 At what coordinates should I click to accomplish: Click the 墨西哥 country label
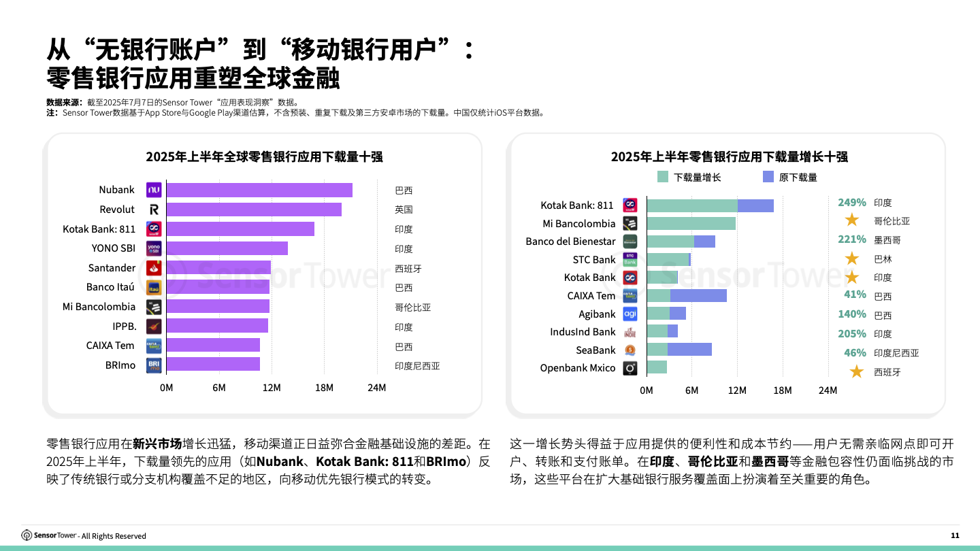point(887,240)
